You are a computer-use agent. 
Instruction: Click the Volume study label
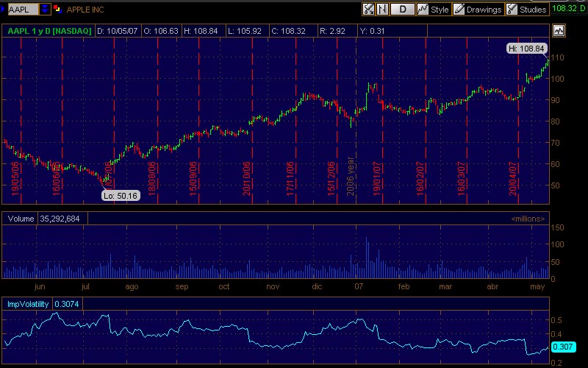click(21, 219)
